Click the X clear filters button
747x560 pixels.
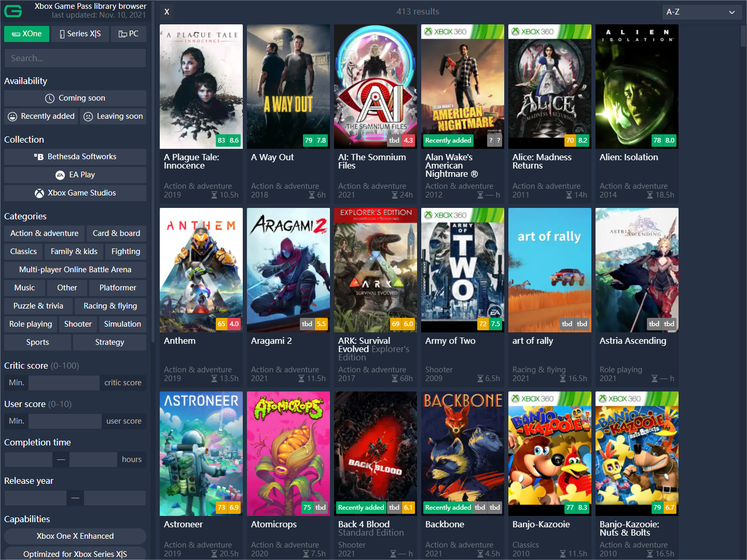[x=167, y=11]
